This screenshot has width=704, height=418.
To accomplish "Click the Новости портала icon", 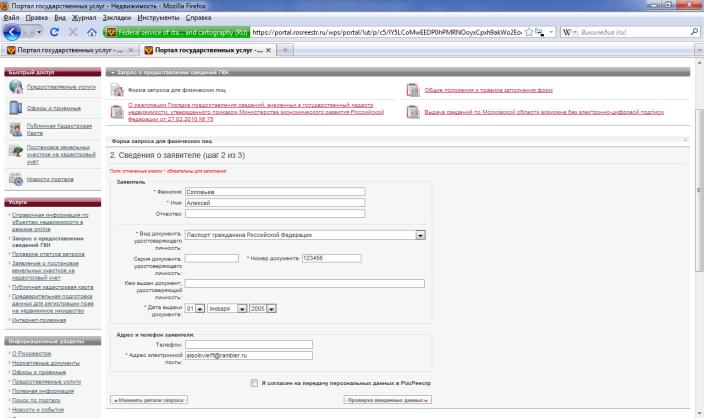I will pyautogui.click(x=16, y=179).
